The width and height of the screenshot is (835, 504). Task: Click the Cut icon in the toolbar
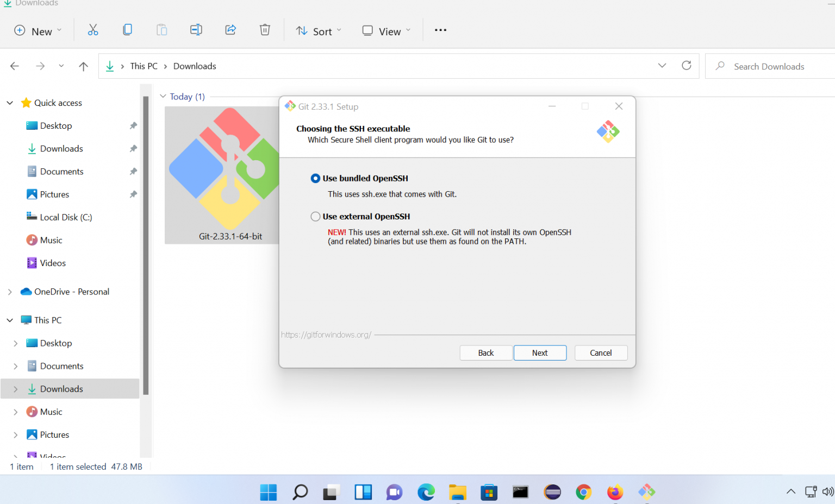tap(93, 30)
